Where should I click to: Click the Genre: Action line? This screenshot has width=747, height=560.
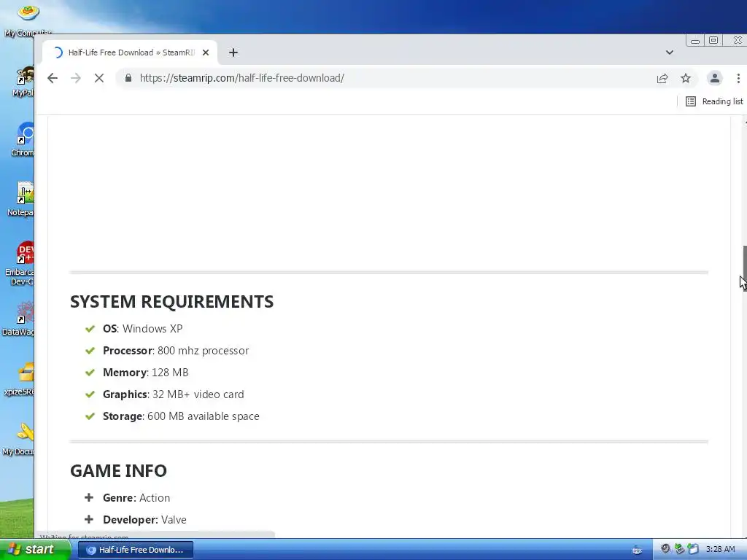tap(136, 498)
